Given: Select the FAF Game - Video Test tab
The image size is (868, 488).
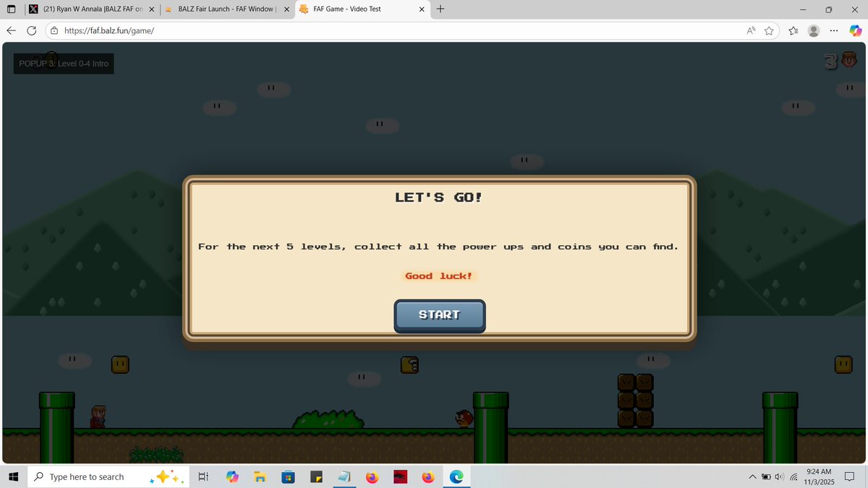Looking at the screenshot, I should click(x=362, y=9).
